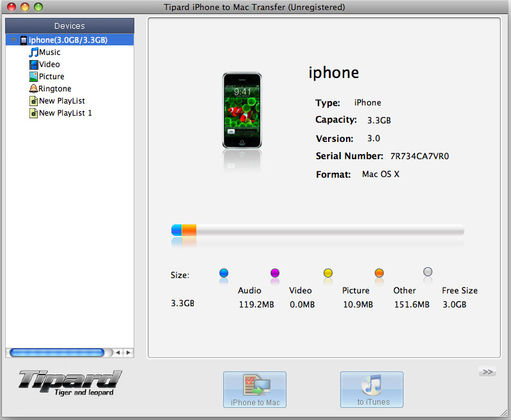The height and width of the screenshot is (420, 511).
Task: Click the iPhone to Mac transfer button
Action: pos(255,389)
